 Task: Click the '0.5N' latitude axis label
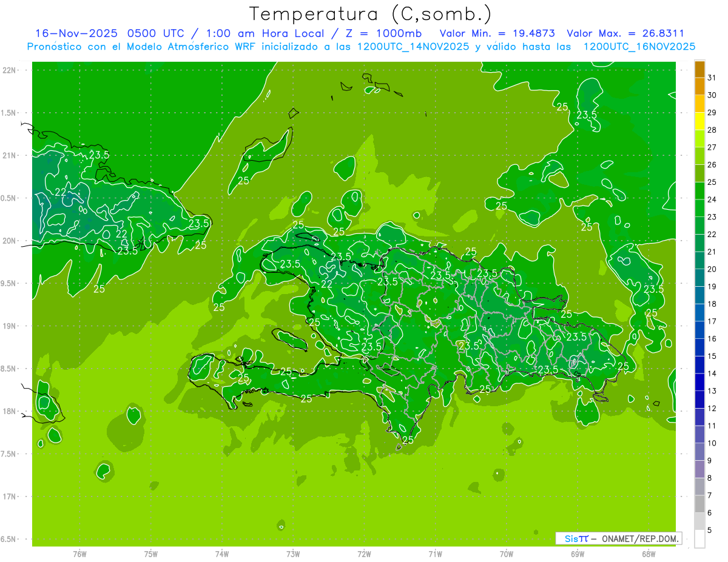pyautogui.click(x=9, y=198)
